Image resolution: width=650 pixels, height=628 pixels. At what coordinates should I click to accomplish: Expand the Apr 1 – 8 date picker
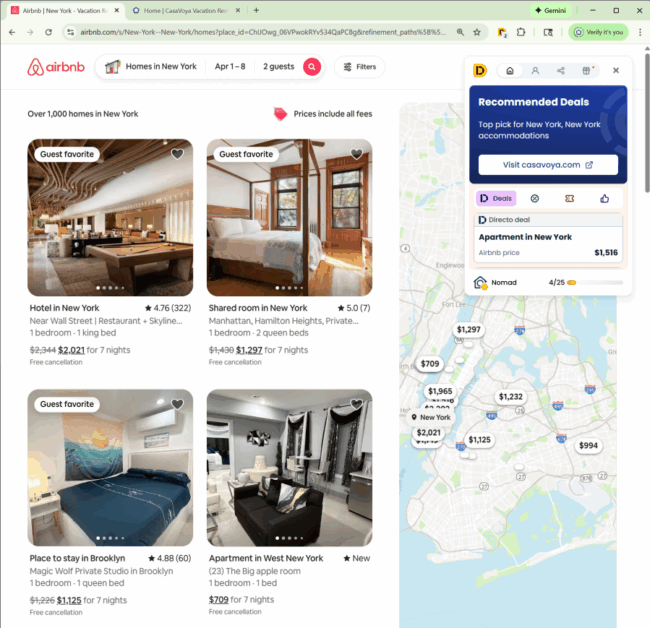tap(230, 67)
